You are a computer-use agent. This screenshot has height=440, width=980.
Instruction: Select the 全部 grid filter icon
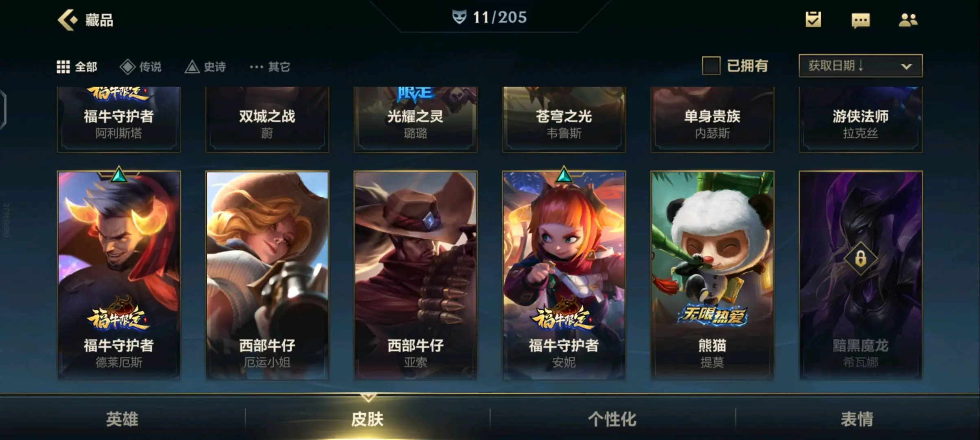pyautogui.click(x=63, y=67)
